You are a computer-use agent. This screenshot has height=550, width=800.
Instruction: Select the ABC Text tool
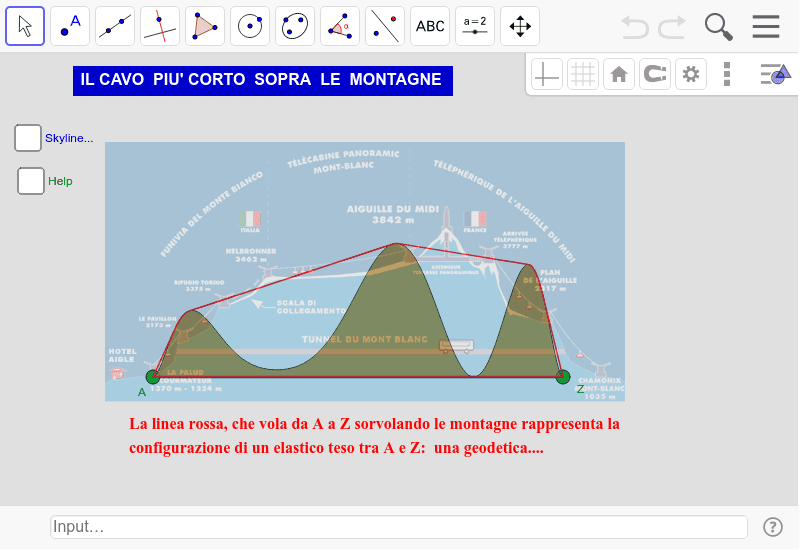click(x=430, y=26)
